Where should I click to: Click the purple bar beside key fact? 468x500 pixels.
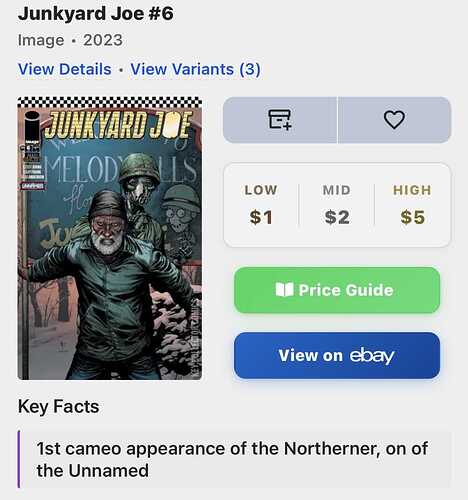19,459
